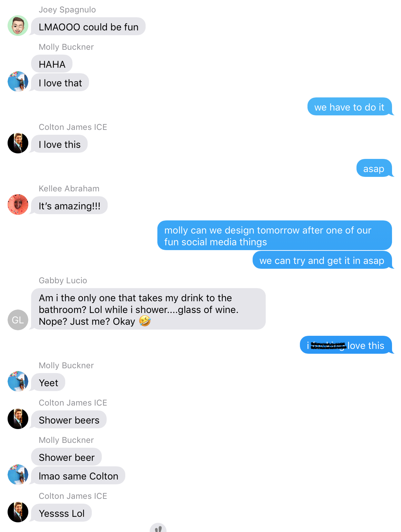The width and height of the screenshot is (401, 532).
Task: Tap the 'we can try and get it in asap' bubble
Action: pos(323,260)
